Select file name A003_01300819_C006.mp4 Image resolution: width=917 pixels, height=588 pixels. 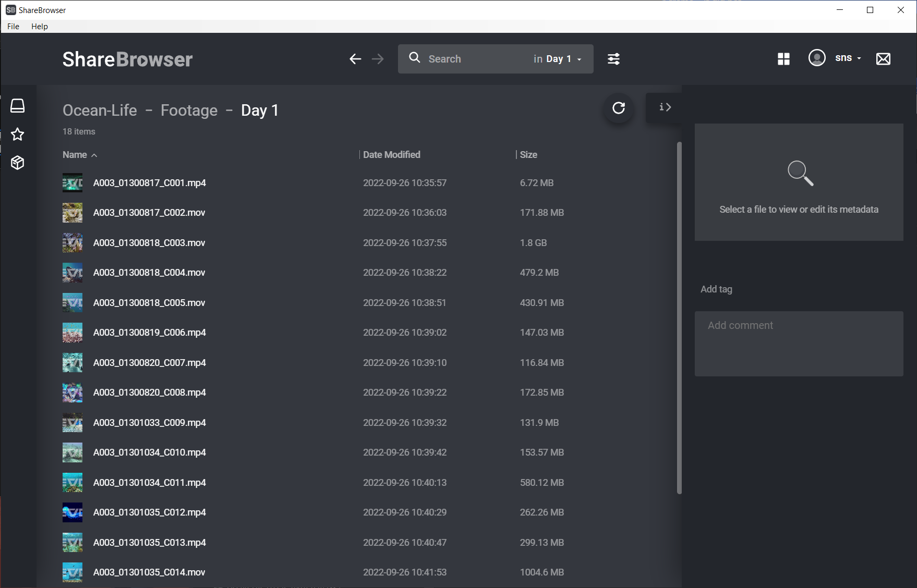tap(149, 333)
